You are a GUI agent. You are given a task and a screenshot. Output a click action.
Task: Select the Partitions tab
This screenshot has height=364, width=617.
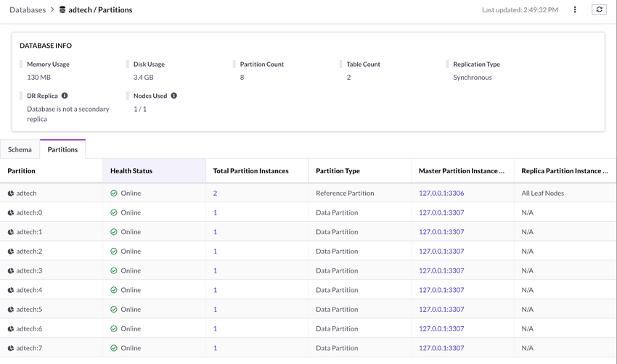[x=62, y=149]
